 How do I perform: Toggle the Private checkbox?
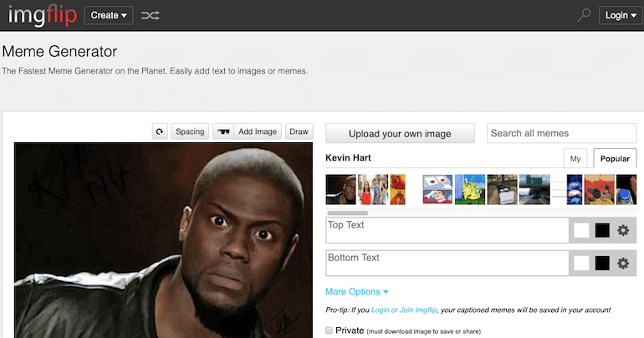[x=329, y=330]
